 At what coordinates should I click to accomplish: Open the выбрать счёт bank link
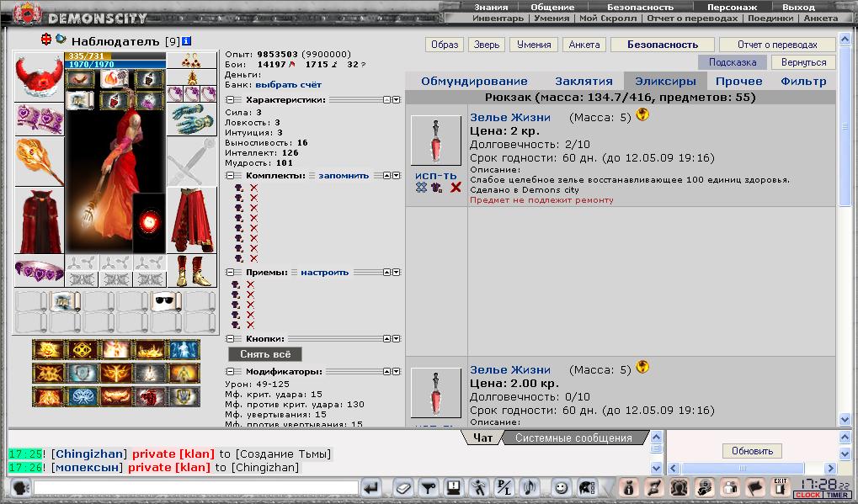pyautogui.click(x=288, y=85)
